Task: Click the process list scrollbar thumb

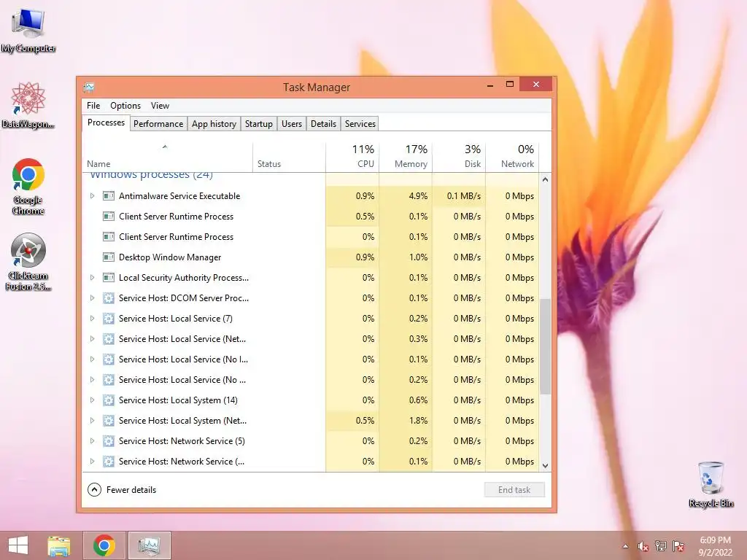Action: 546,346
